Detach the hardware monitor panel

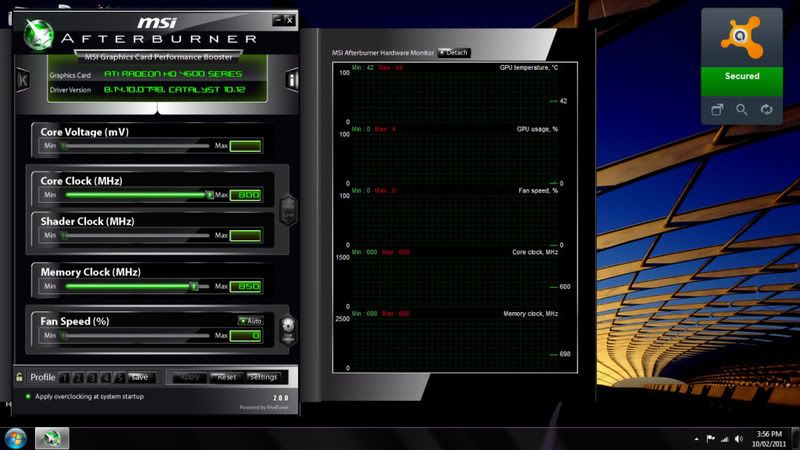click(453, 52)
